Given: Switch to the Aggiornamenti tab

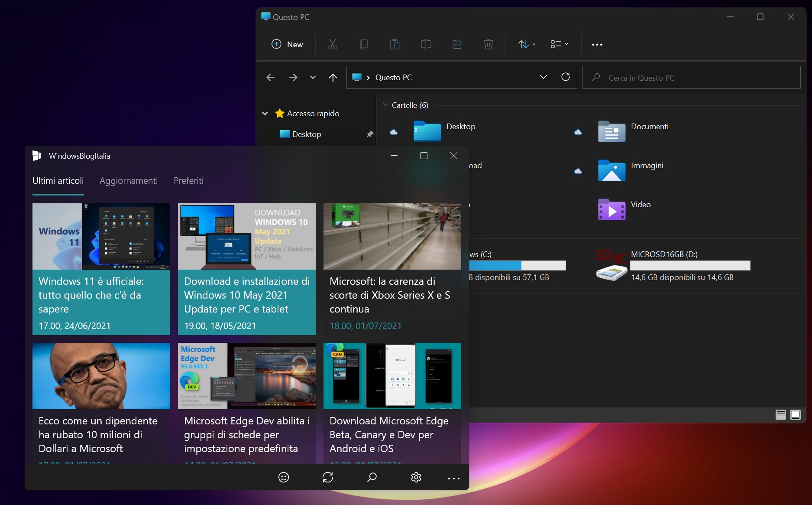Looking at the screenshot, I should 129,181.
